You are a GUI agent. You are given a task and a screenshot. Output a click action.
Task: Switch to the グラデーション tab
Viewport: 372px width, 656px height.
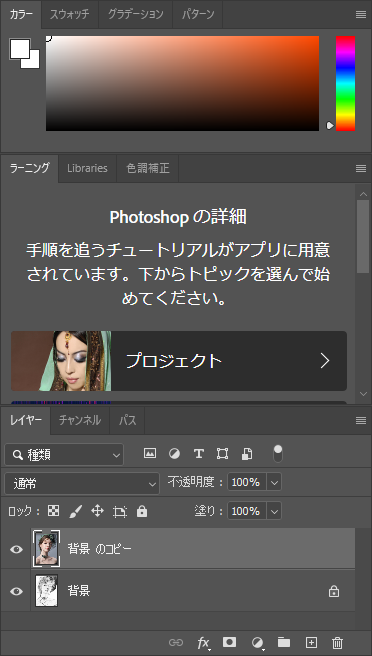(x=135, y=14)
